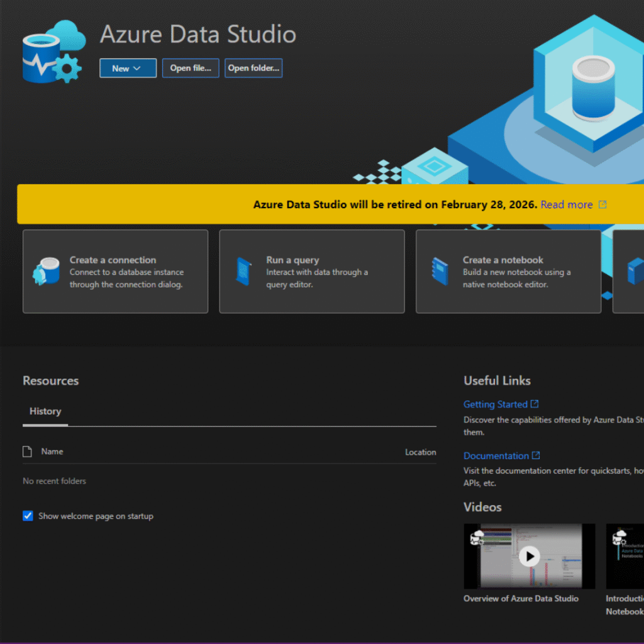Click the Location column header
This screenshot has width=644, height=644.
[420, 452]
